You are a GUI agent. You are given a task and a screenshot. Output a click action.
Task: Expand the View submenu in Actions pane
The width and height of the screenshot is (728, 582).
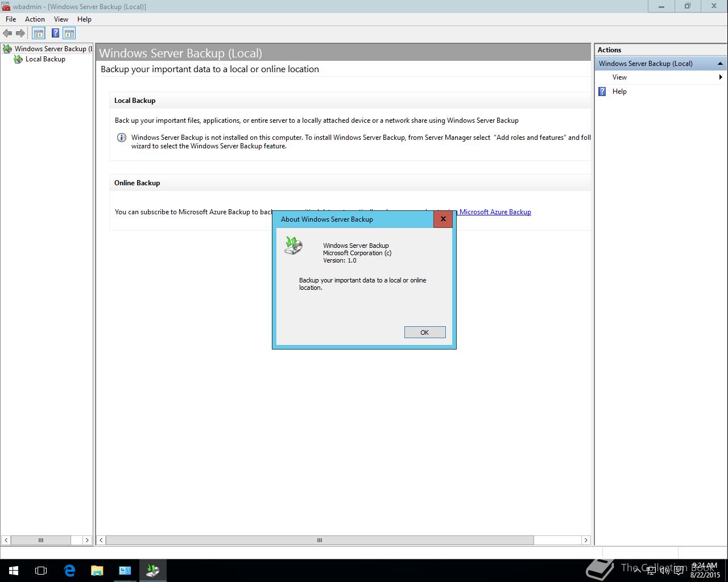pos(660,77)
